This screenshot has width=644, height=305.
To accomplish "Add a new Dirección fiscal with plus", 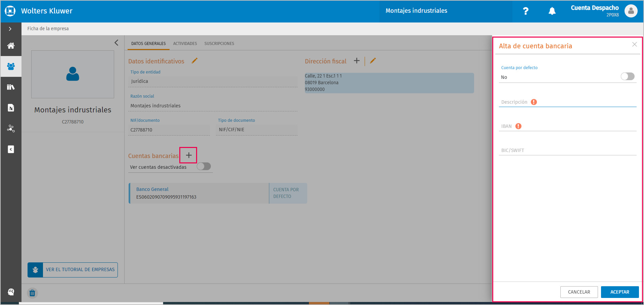I will click(357, 61).
